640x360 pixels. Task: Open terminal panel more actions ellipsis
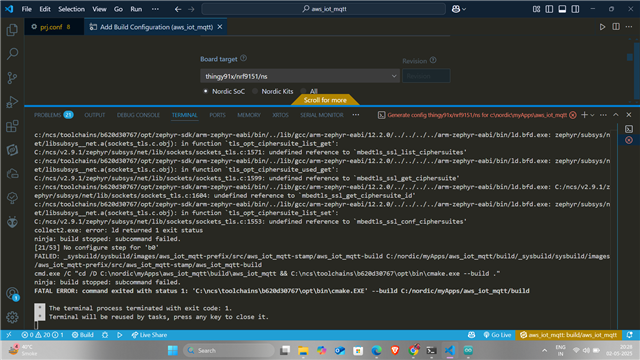(x=603, y=115)
